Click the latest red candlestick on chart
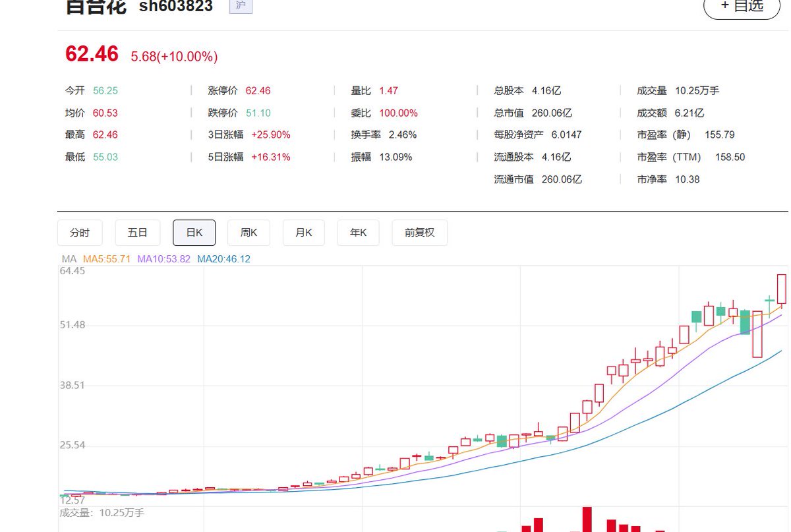Image resolution: width=791 pixels, height=532 pixels. 782,289
